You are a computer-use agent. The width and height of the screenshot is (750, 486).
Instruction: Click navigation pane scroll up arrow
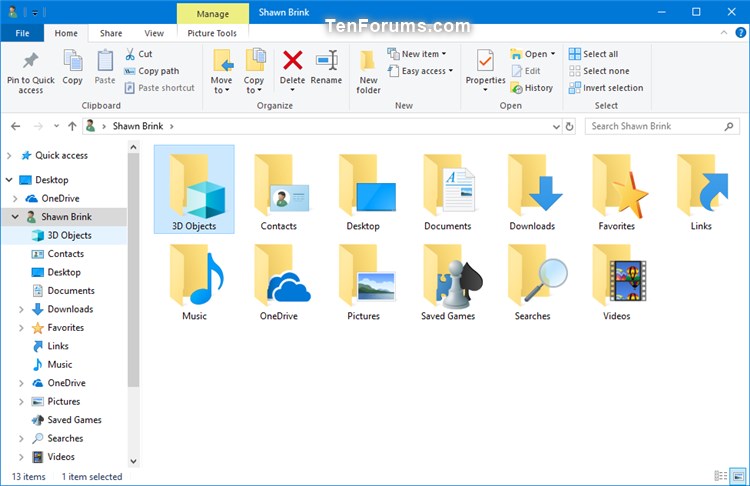133,147
